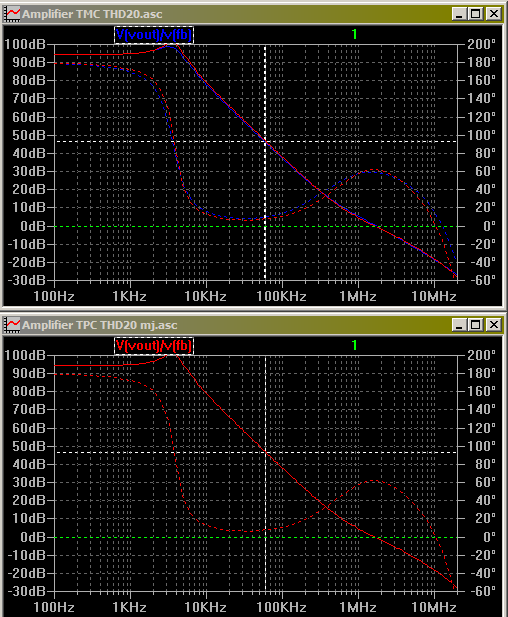508x617 pixels.
Task: Click the waveform icon of TMC THD20 window
Action: 12,14
